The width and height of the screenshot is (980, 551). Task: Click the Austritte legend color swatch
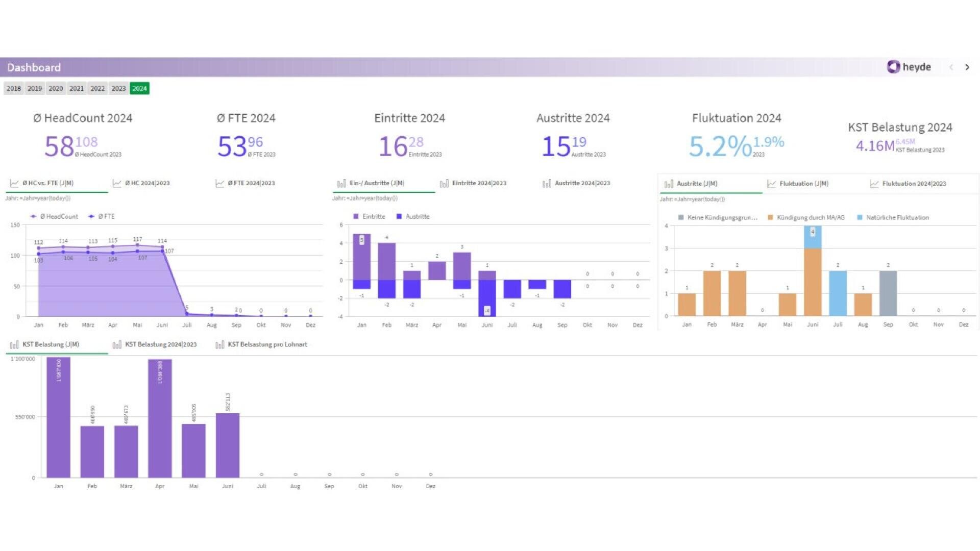click(x=399, y=216)
